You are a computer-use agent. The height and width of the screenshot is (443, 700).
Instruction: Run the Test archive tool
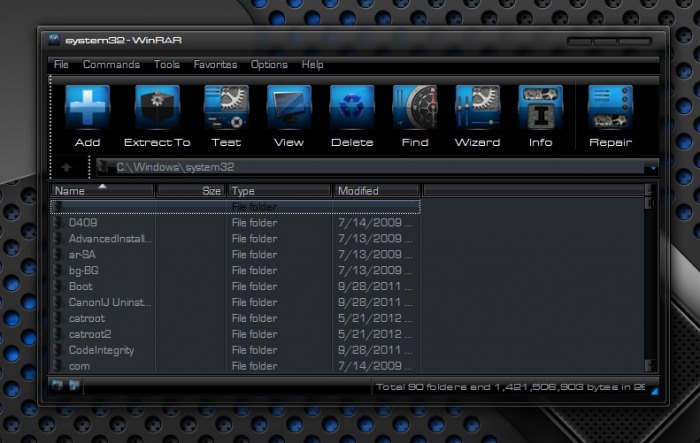(x=226, y=108)
